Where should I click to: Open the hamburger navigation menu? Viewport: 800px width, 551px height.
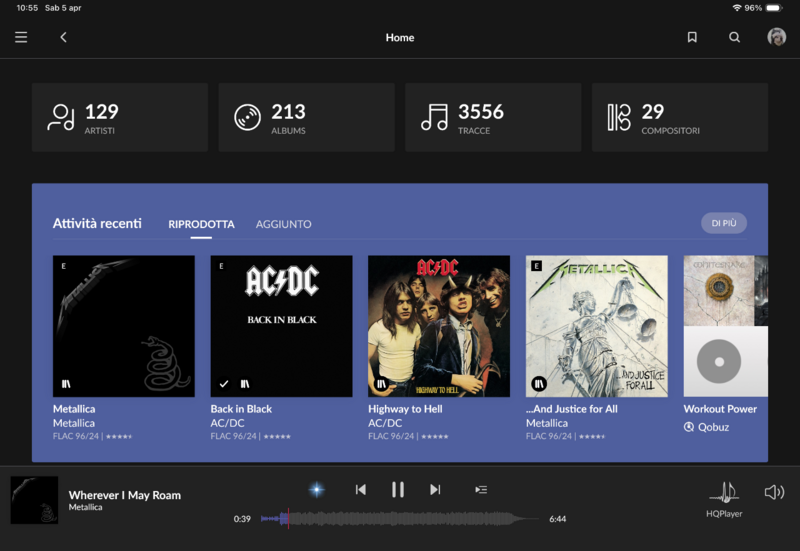click(21, 37)
